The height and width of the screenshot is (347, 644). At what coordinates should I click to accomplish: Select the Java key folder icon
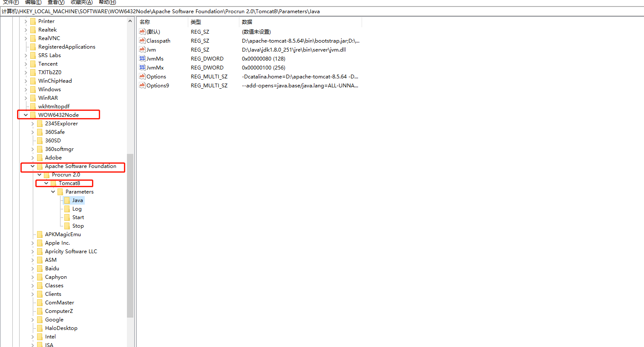67,200
